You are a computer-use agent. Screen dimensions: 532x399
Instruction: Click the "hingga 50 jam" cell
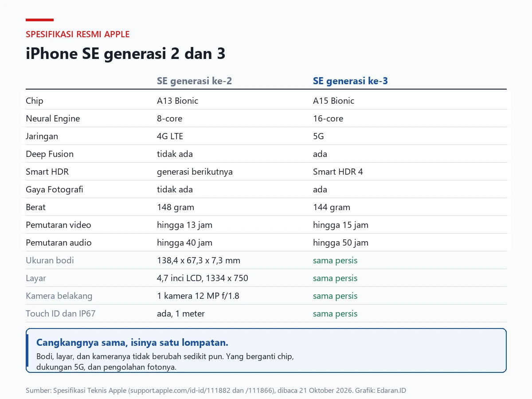coord(340,243)
